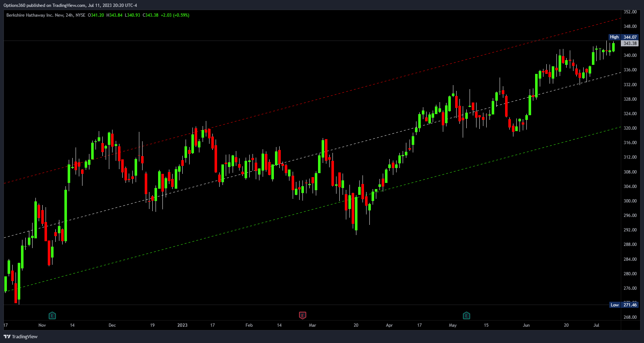Click the 320.00 price axis label
Viewport: 644px width, 343px height.
[630, 128]
